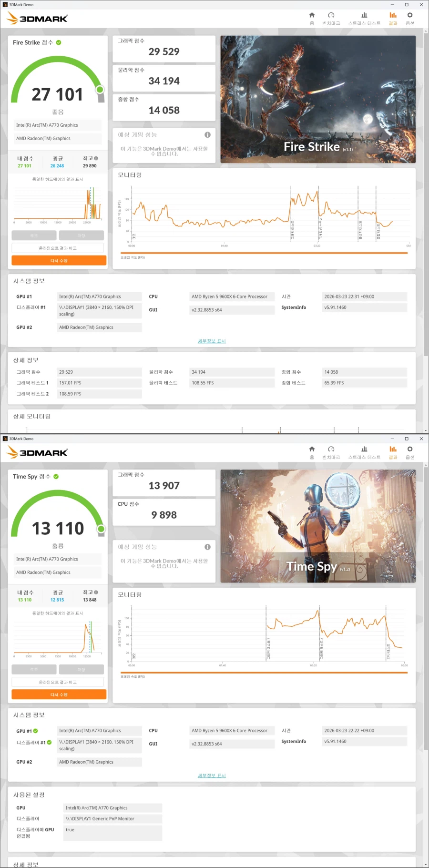The height and width of the screenshot is (868, 429).
Task: Click green validation check next to Fire Strike score
Action: 59,42
